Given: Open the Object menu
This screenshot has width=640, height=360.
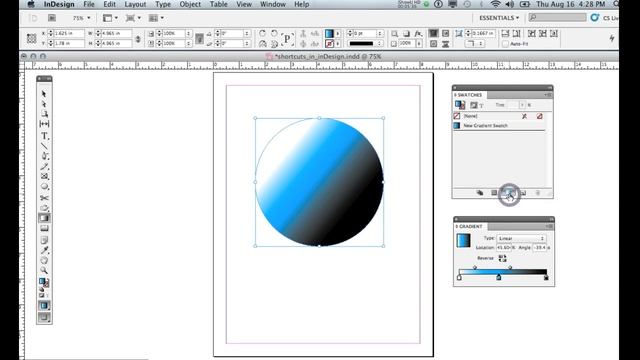Looking at the screenshot, I should 190,4.
